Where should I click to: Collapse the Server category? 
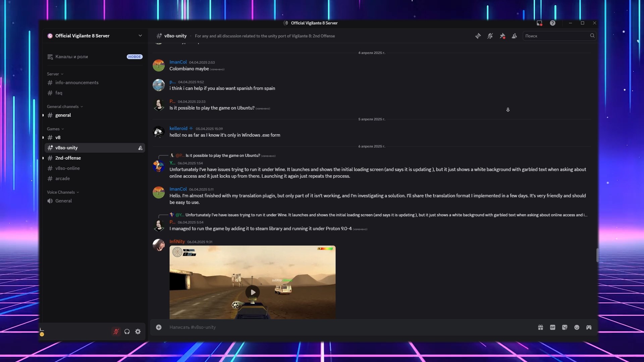[55, 74]
